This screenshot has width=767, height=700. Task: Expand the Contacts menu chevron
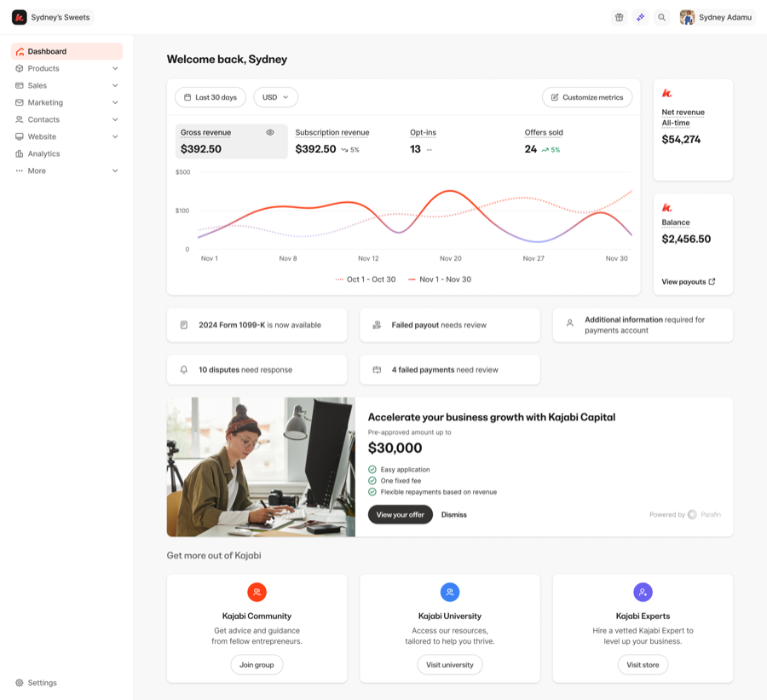click(115, 119)
